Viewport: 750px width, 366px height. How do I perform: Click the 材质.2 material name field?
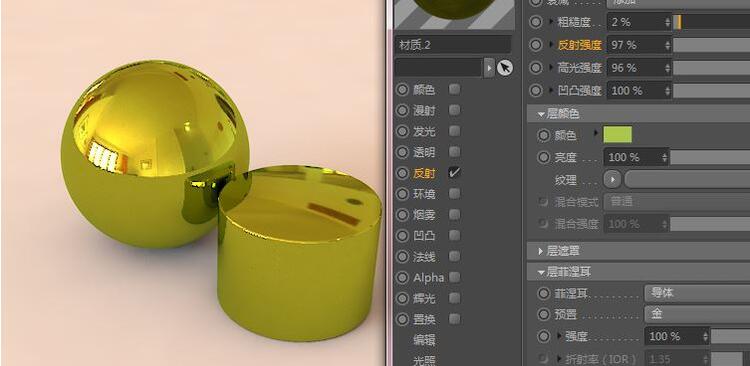coord(453,44)
